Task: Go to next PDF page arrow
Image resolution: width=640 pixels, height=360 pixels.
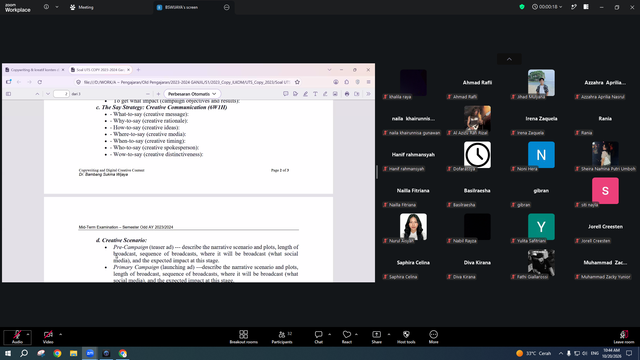Action: (x=48, y=94)
